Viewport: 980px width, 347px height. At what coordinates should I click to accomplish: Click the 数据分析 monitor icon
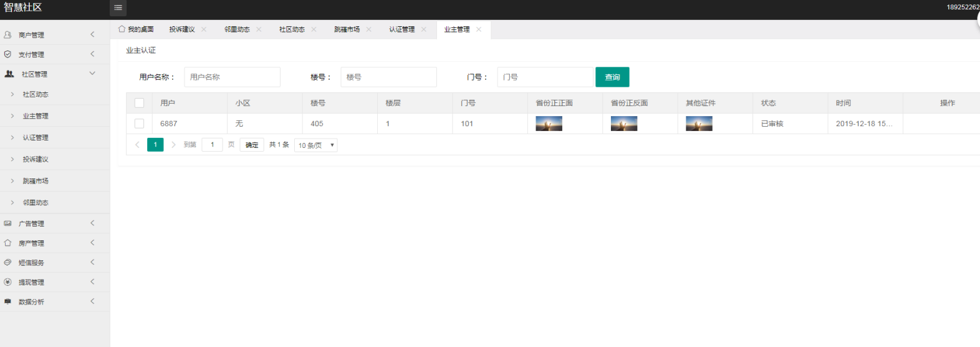8,301
